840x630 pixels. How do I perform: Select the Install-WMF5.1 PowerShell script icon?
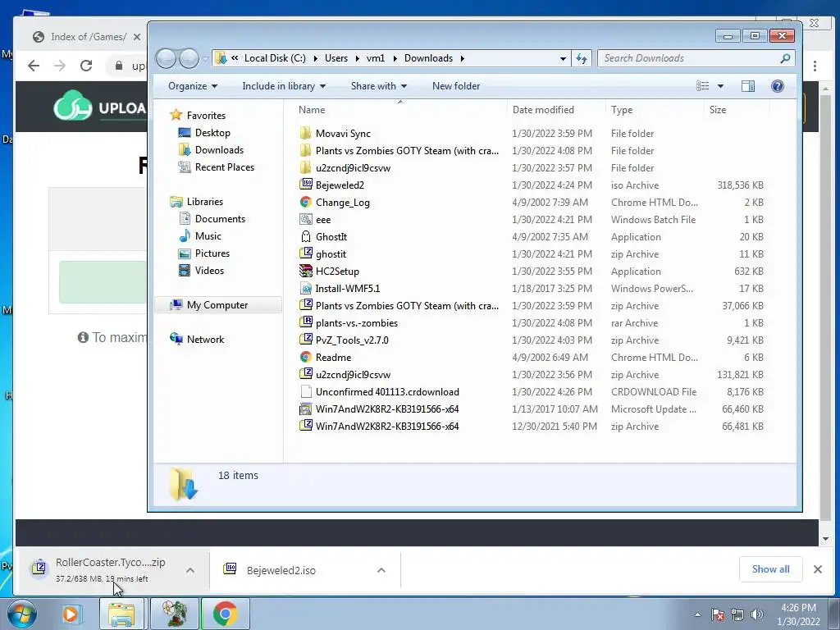(305, 288)
